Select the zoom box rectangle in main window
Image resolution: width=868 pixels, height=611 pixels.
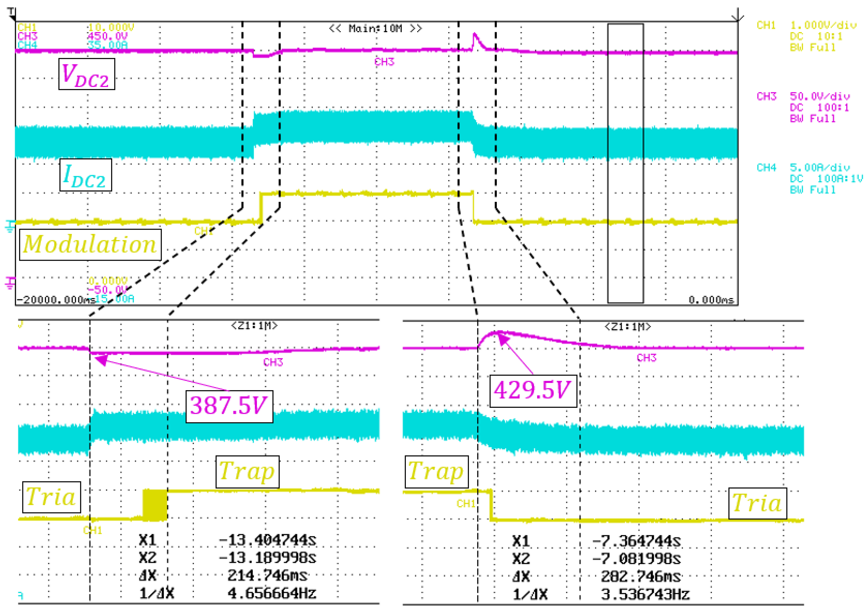[x=625, y=163]
